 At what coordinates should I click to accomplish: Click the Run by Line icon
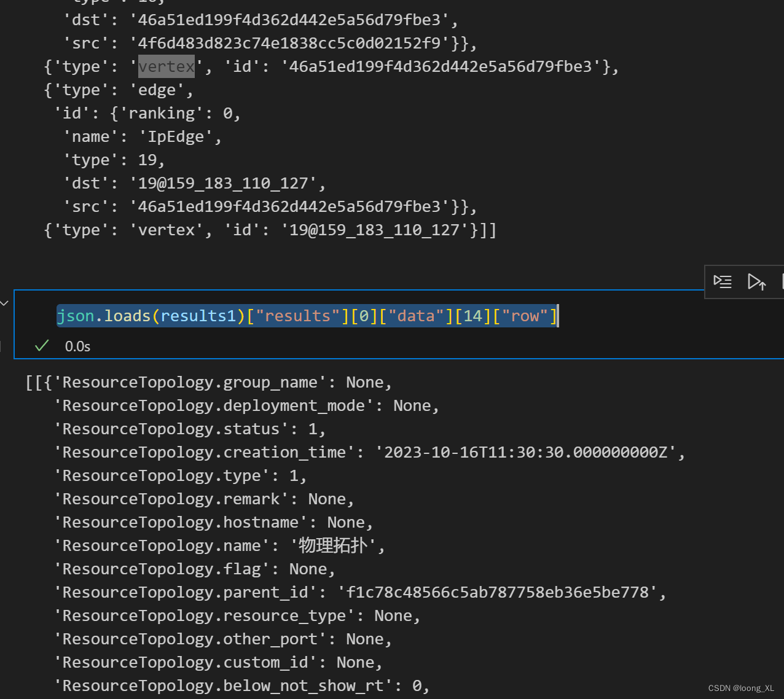click(x=723, y=282)
